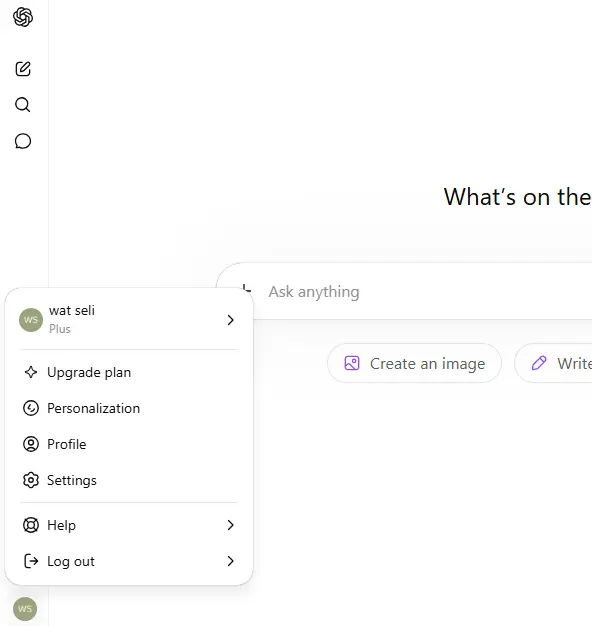Expand the wat seli account chevron
The width and height of the screenshot is (592, 626).
(230, 320)
